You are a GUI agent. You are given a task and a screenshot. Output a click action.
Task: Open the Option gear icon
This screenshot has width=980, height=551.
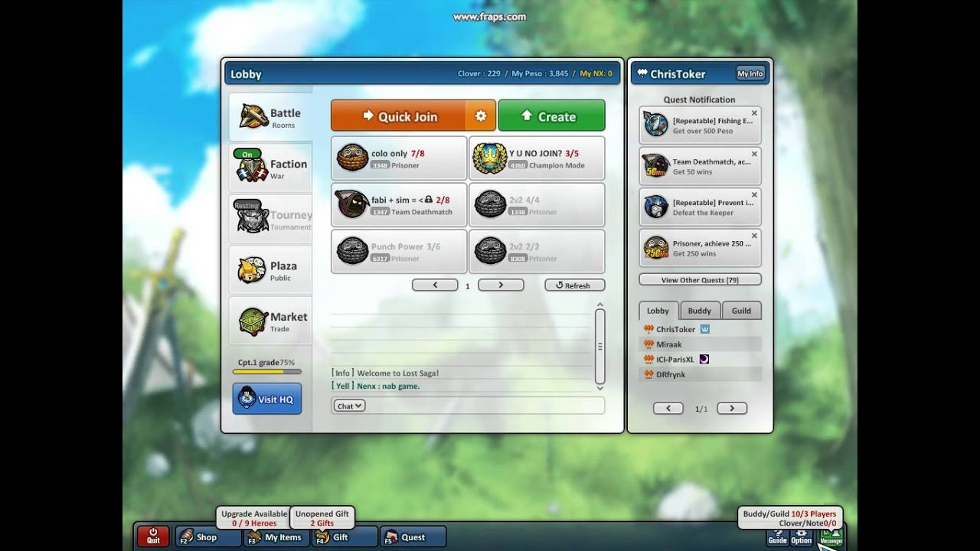pyautogui.click(x=801, y=536)
